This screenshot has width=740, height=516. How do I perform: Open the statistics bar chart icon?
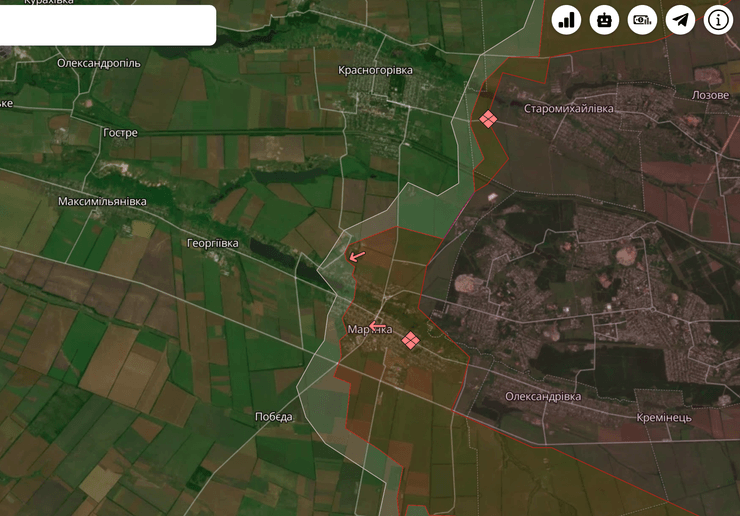pyautogui.click(x=567, y=19)
